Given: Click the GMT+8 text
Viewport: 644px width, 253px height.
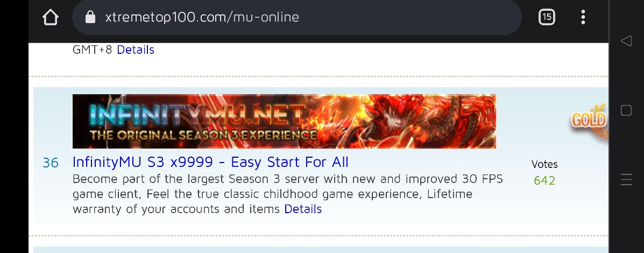Looking at the screenshot, I should (x=93, y=50).
